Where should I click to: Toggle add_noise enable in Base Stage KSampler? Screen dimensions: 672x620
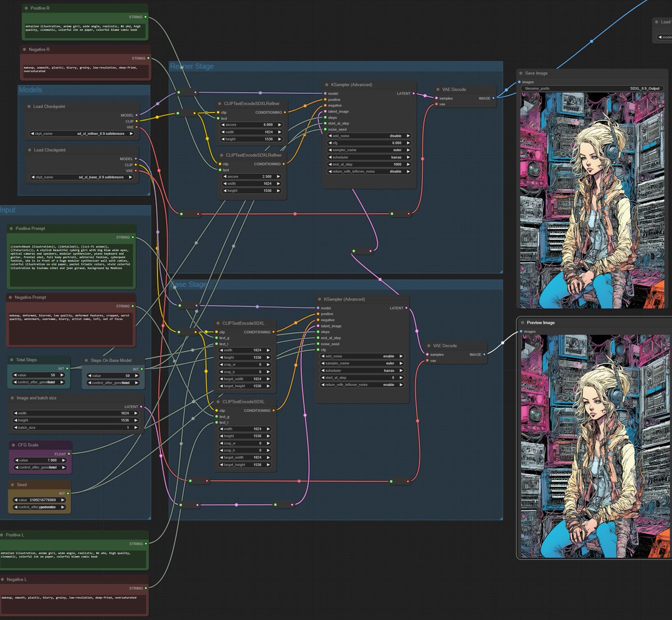(x=362, y=356)
